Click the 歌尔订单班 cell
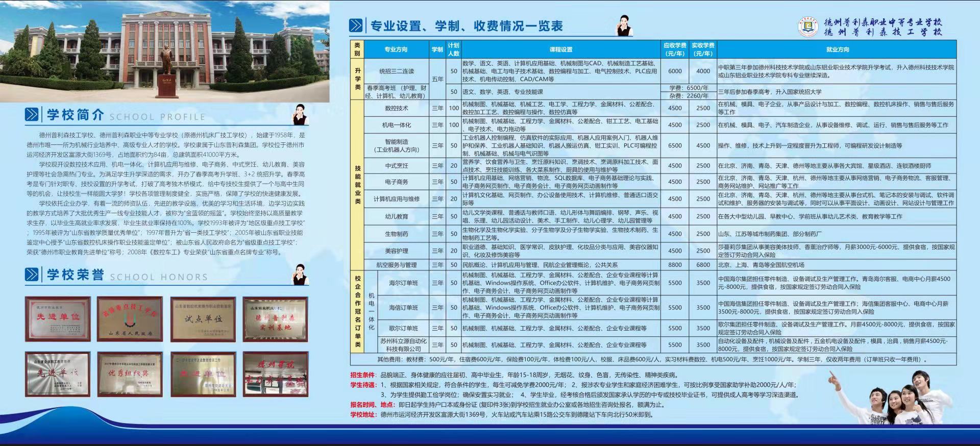This screenshot has width=980, height=446. click(403, 328)
